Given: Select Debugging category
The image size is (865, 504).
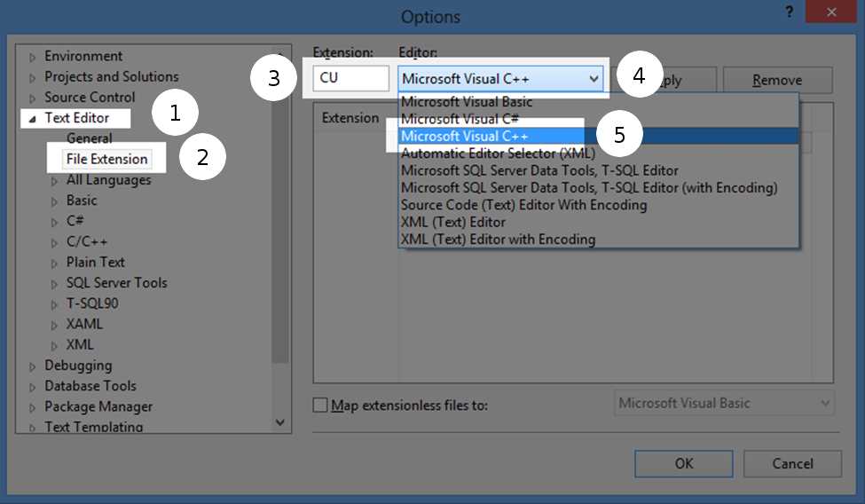Looking at the screenshot, I should pos(78,366).
